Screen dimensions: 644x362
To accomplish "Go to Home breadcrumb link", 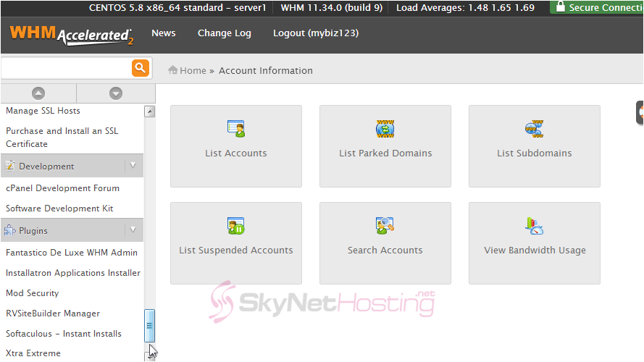I will coord(193,71).
